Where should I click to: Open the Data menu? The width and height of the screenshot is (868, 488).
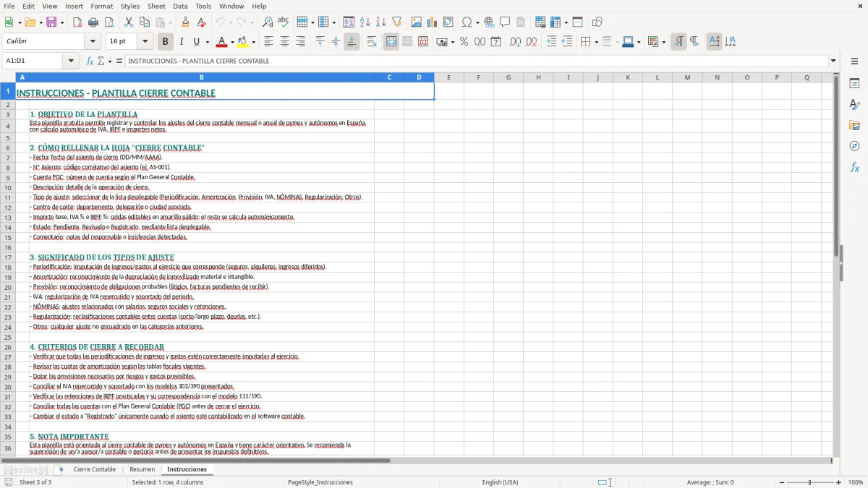coord(180,6)
